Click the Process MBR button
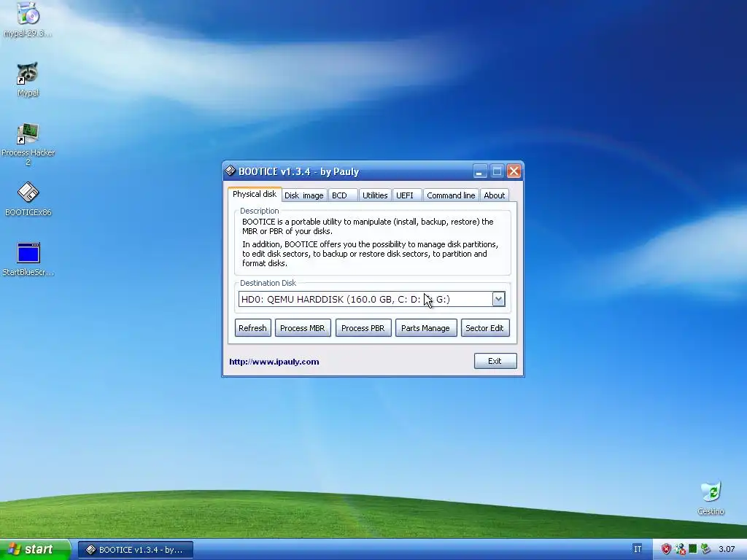This screenshot has width=747, height=560. click(303, 328)
